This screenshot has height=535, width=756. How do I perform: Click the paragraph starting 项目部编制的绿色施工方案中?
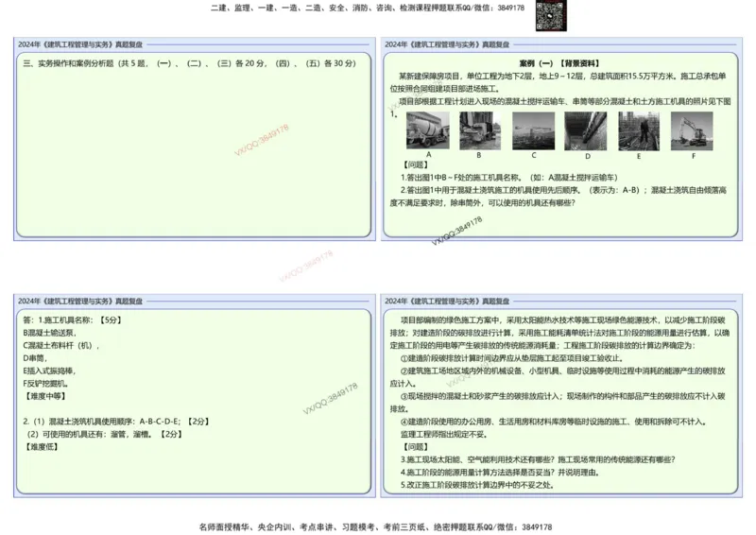click(559, 333)
